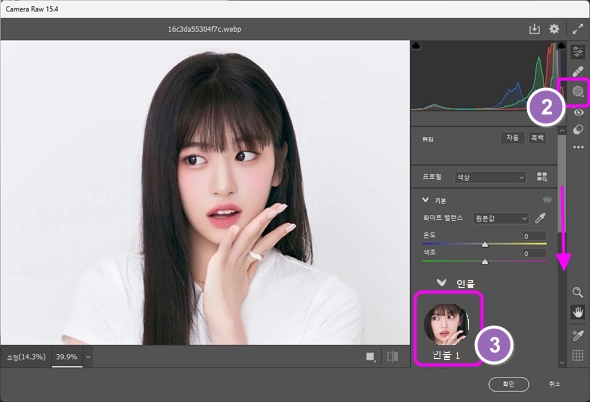The width and height of the screenshot is (590, 402).
Task: Toggle highlight clipping warning in histogram
Action: 561,46
